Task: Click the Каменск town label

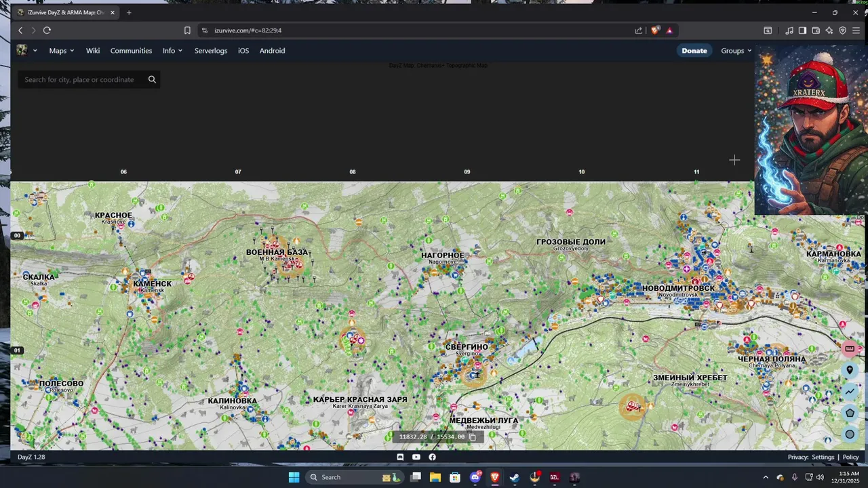Action: pyautogui.click(x=153, y=284)
